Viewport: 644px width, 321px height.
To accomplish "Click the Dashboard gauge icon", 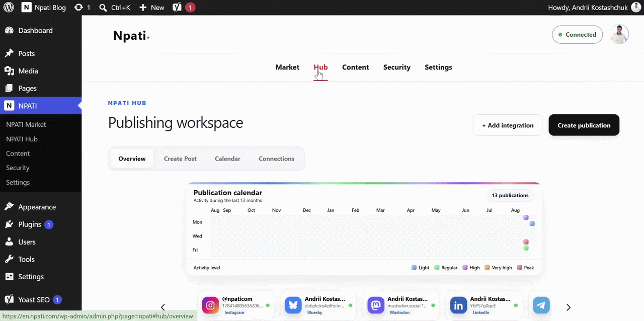I will coord(9,30).
